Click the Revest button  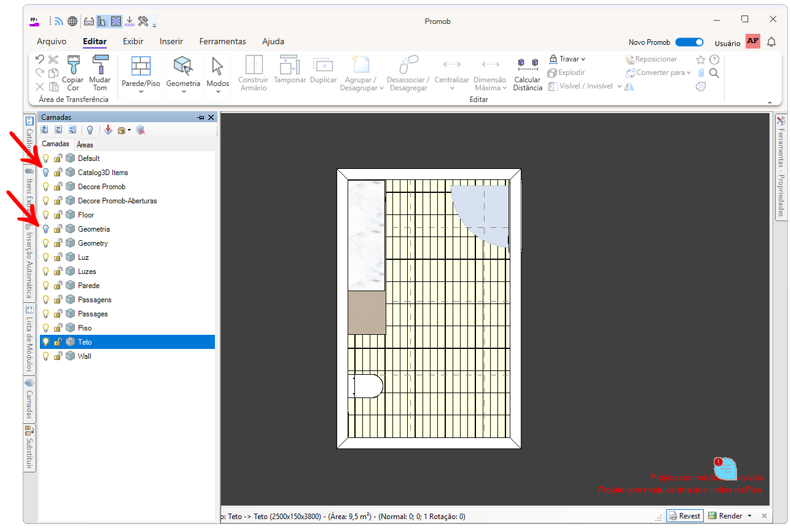[684, 516]
